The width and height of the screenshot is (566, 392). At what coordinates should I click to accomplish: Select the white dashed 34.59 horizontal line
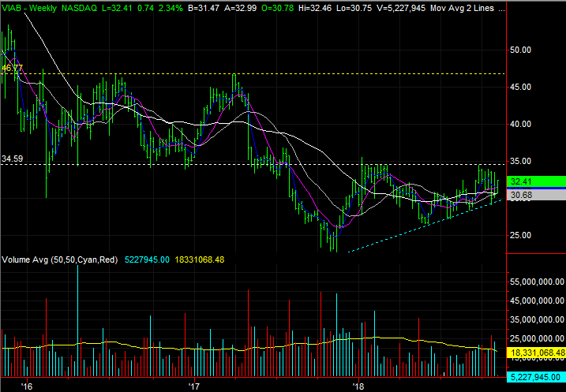click(x=253, y=164)
